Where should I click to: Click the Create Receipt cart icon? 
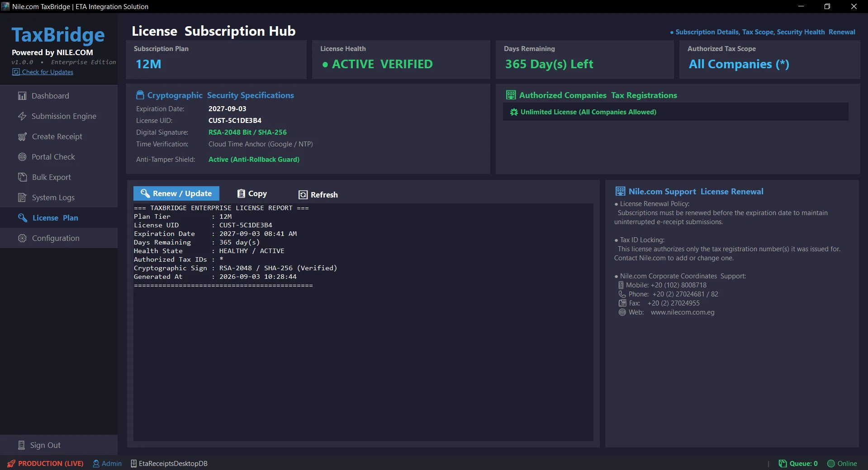[x=22, y=136]
